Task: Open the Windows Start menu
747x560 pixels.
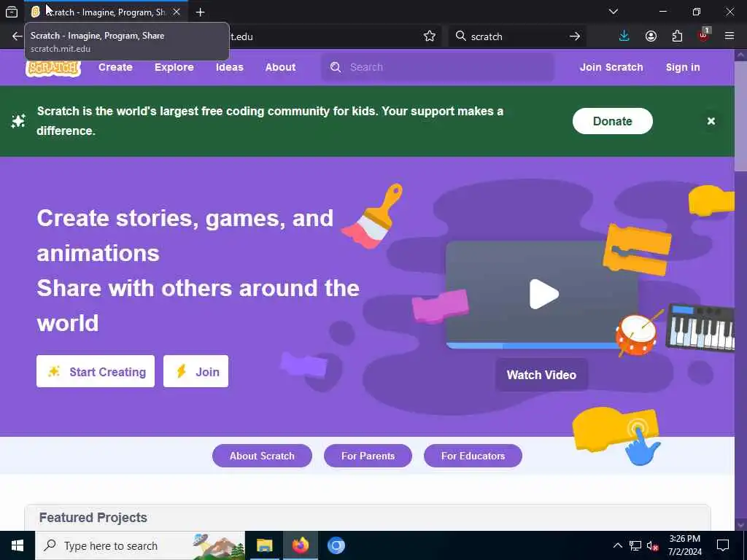Action: coord(18,545)
